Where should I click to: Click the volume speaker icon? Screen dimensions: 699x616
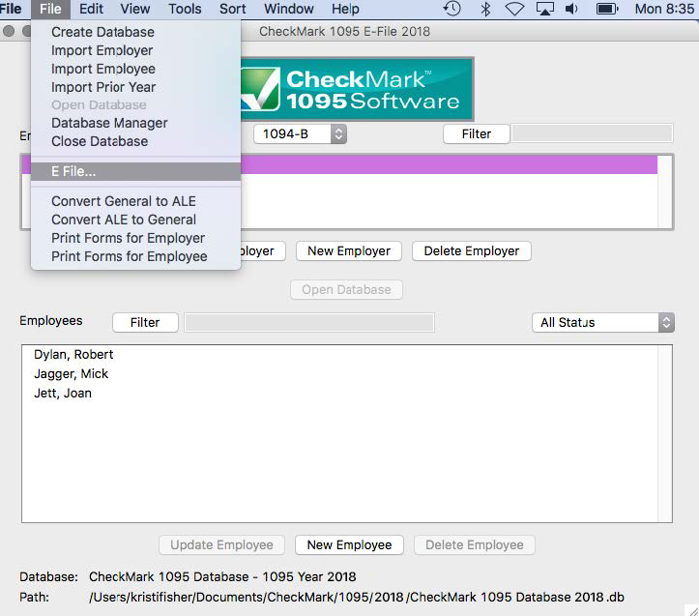tap(572, 9)
